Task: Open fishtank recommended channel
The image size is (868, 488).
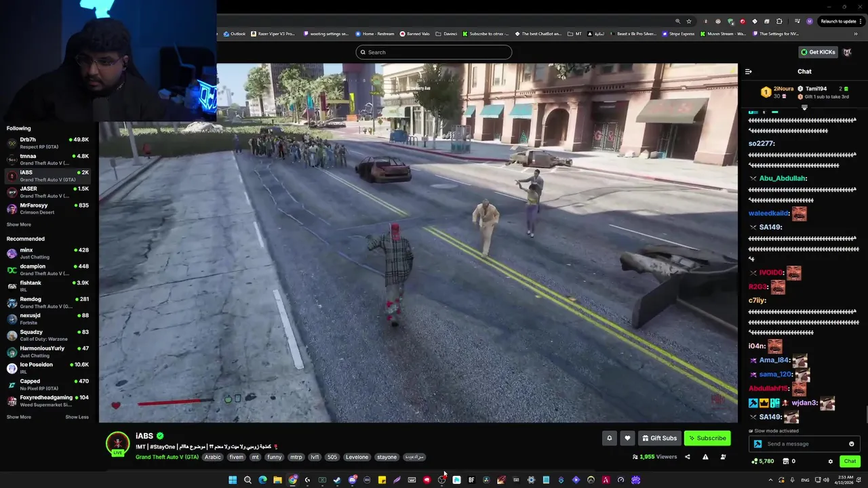Action: coord(47,286)
